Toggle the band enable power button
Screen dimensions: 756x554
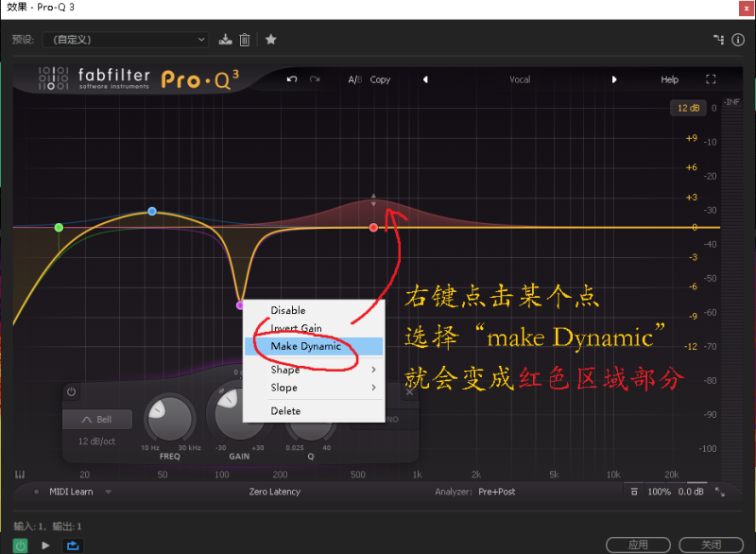(72, 391)
